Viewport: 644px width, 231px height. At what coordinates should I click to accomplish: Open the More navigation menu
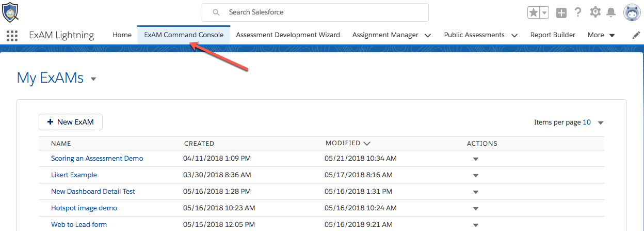coord(601,35)
